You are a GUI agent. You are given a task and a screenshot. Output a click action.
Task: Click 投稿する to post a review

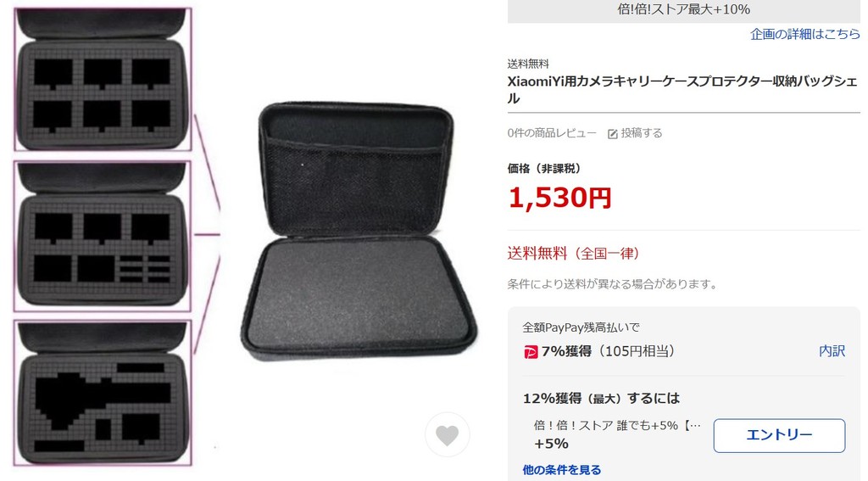tap(642, 133)
